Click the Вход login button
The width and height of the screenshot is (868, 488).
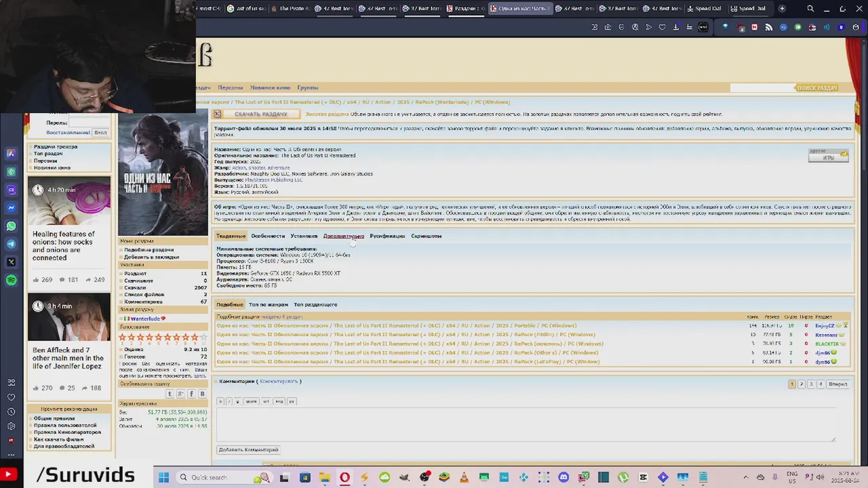coord(100,132)
